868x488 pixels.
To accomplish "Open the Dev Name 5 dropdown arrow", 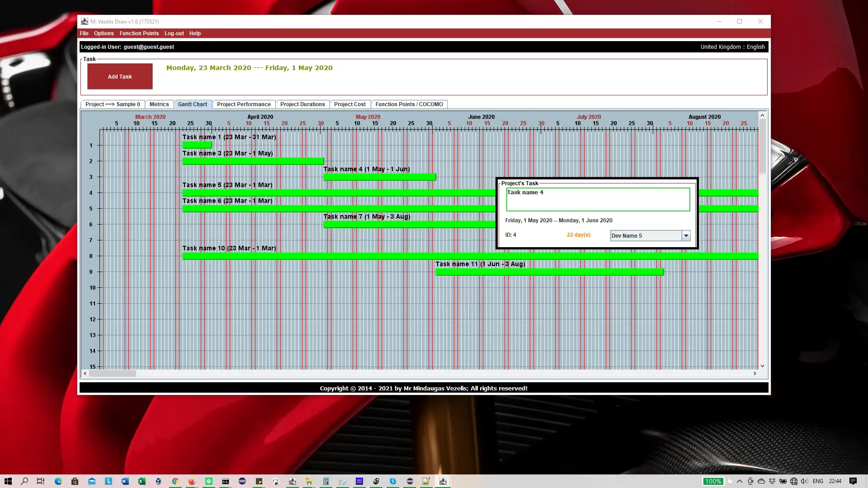I will tap(686, 235).
